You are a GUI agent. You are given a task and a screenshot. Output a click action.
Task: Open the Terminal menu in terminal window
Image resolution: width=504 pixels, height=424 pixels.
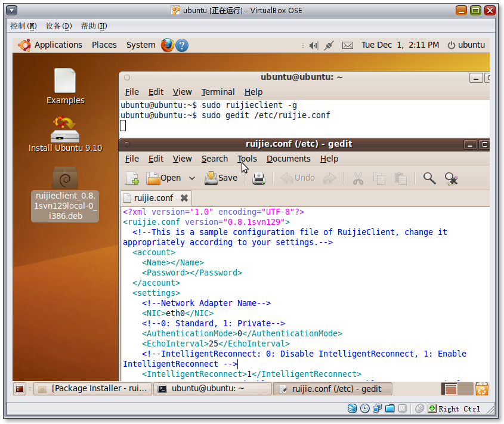pyautogui.click(x=218, y=92)
